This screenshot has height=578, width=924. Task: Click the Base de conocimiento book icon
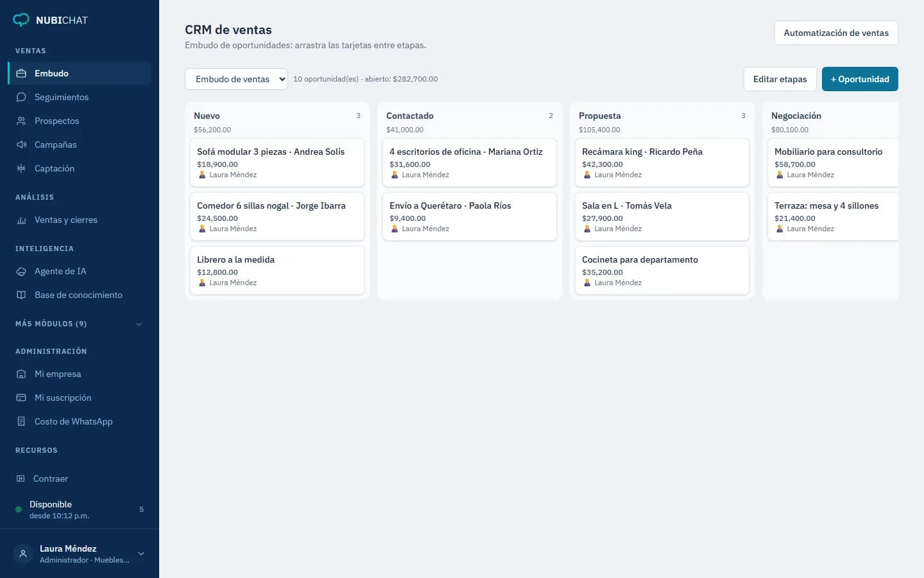[x=21, y=295]
